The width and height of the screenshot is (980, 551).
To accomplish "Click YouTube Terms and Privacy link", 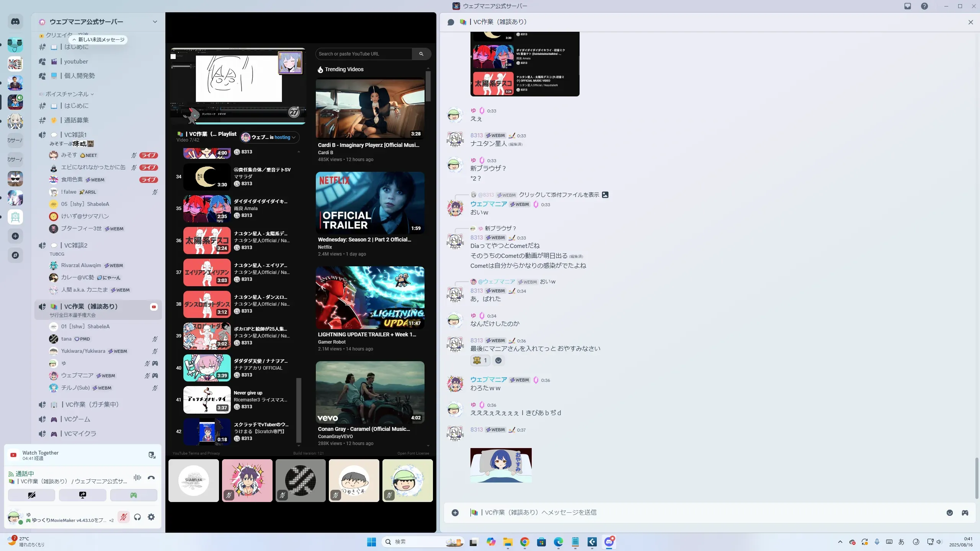I will point(196,453).
